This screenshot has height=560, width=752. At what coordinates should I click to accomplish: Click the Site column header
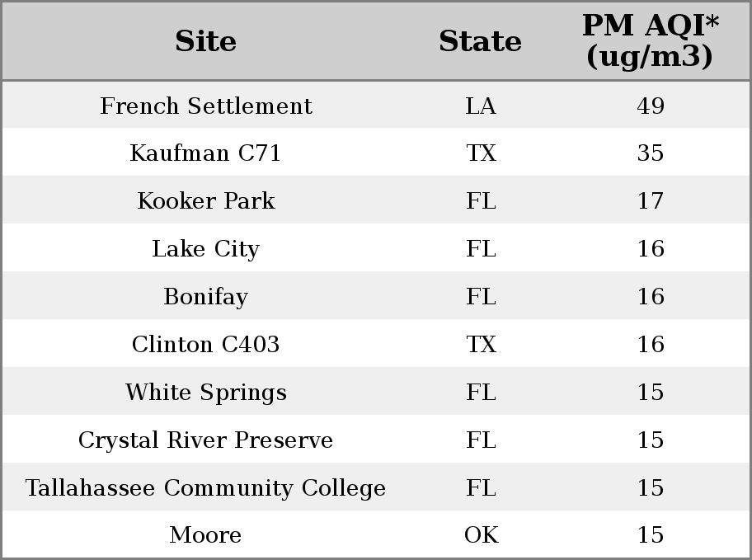[206, 41]
